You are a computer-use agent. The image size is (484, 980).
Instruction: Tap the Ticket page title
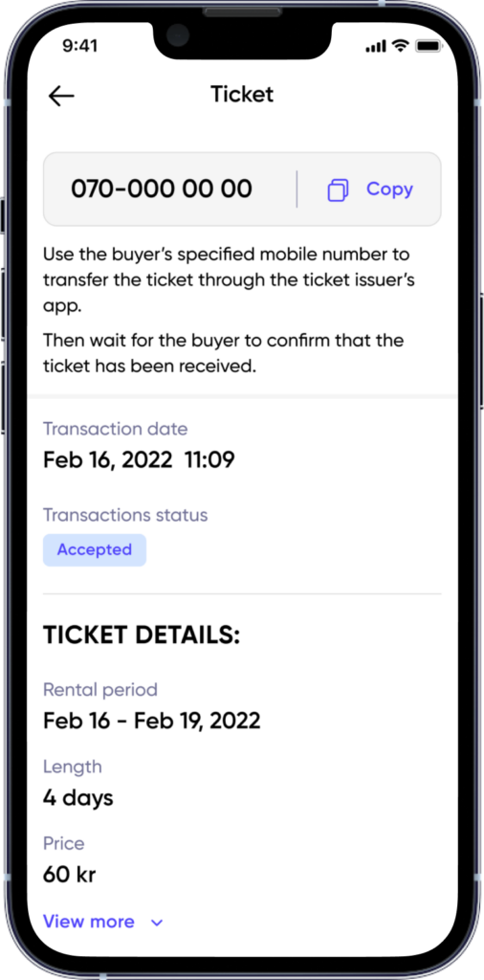point(242,95)
